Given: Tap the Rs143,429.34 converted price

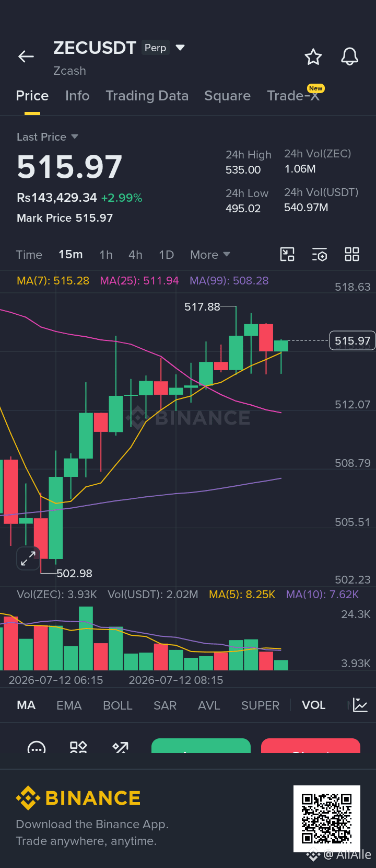Looking at the screenshot, I should point(57,198).
